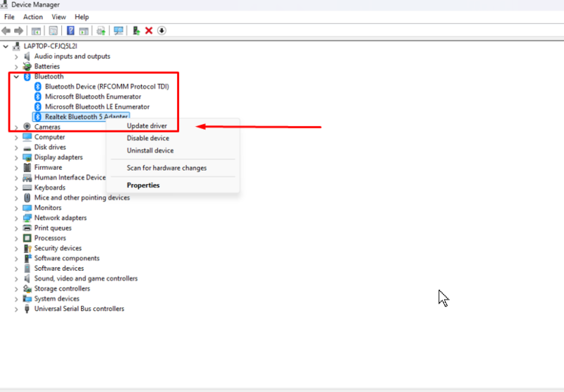Click the Back arrow toolbar icon

[x=6, y=31]
